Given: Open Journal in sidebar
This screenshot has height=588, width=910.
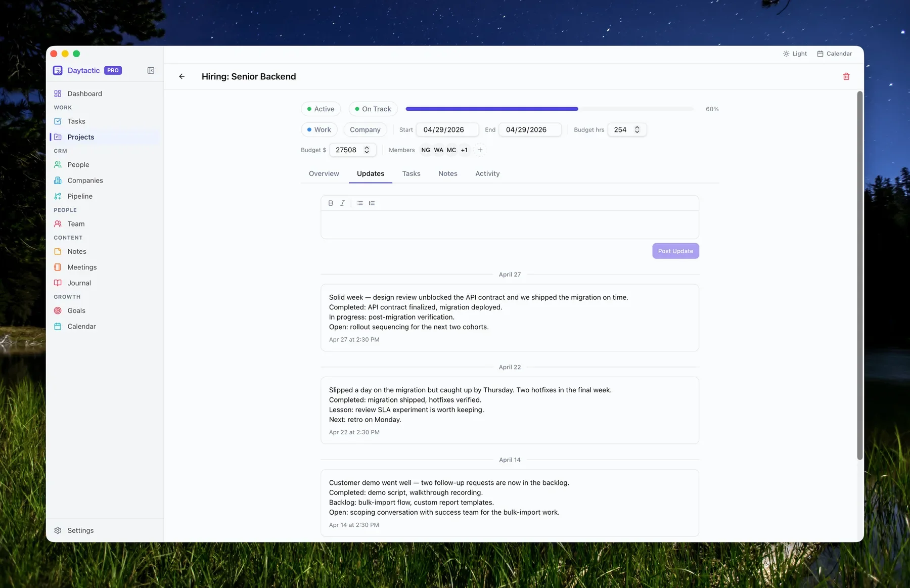Looking at the screenshot, I should (x=105, y=283).
